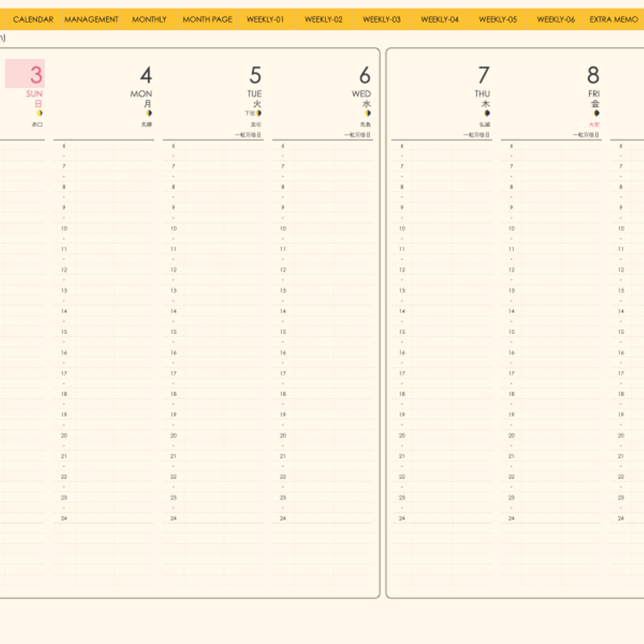Viewport: 644px width, 644px height.
Task: Click the TUE day label
Action: coord(254,94)
